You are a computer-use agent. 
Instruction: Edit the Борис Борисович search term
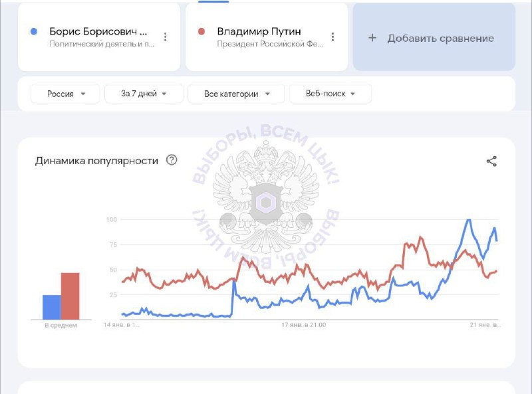[x=98, y=31]
